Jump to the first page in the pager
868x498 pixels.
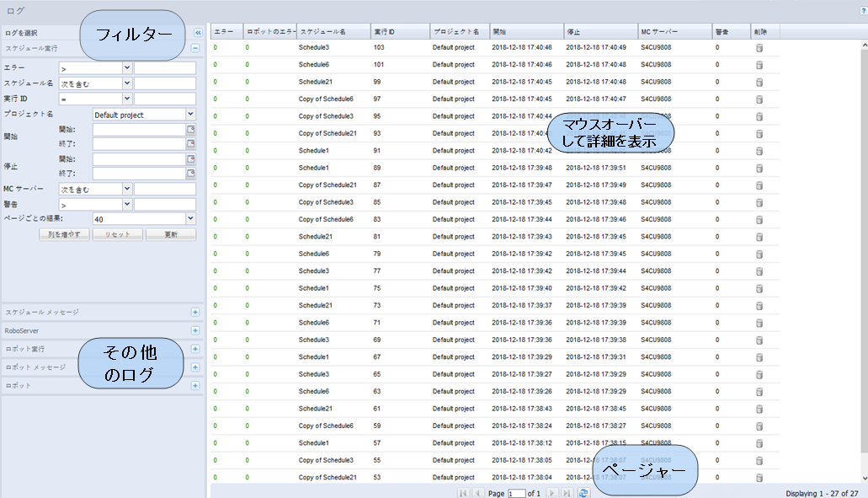(463, 493)
